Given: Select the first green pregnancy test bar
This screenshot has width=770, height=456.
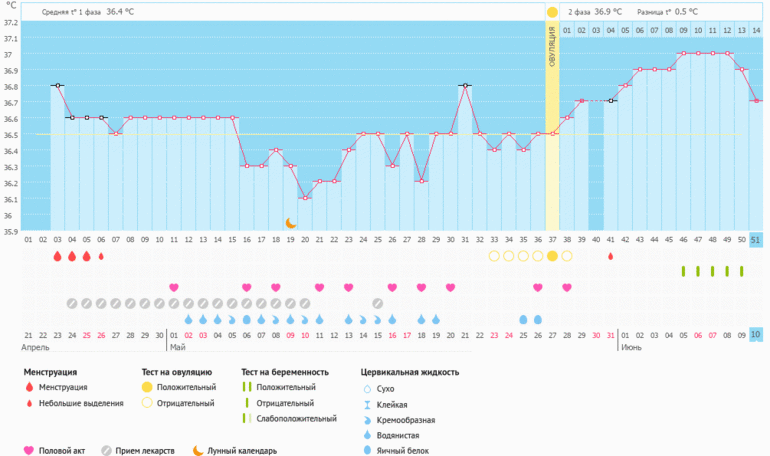Looking at the screenshot, I should pyautogui.click(x=684, y=271).
